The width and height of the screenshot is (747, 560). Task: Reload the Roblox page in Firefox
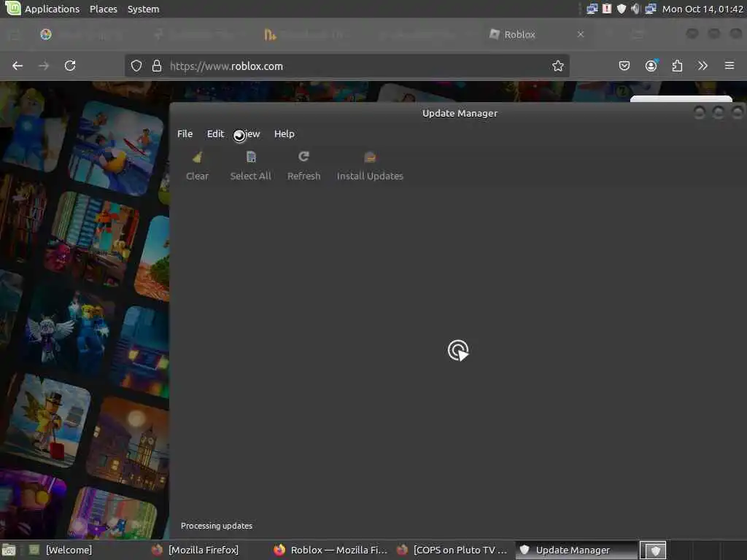(x=70, y=66)
